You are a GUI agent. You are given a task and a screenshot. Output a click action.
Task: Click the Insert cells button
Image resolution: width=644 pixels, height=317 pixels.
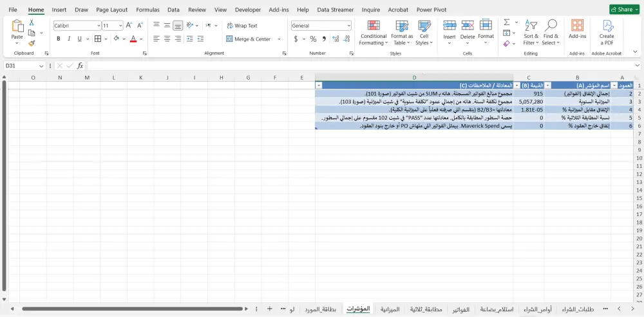click(450, 32)
